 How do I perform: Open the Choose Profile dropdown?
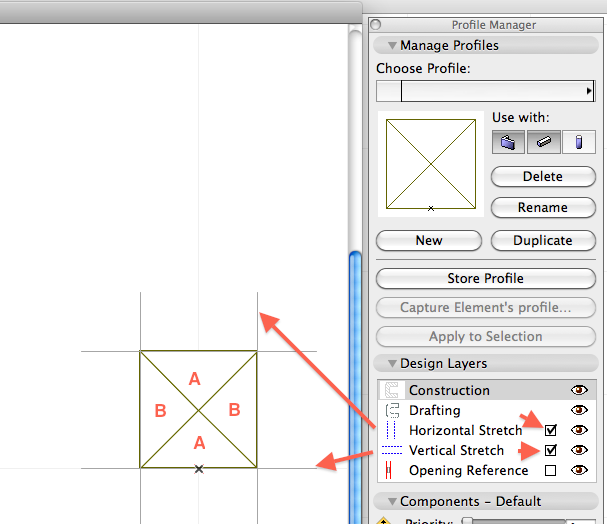tap(485, 91)
